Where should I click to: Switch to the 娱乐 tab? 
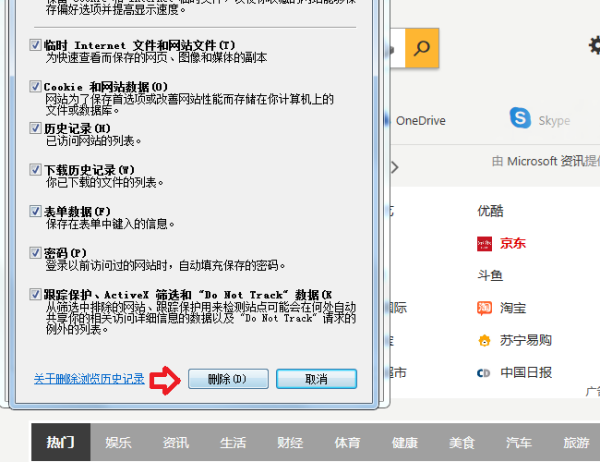[x=119, y=442]
